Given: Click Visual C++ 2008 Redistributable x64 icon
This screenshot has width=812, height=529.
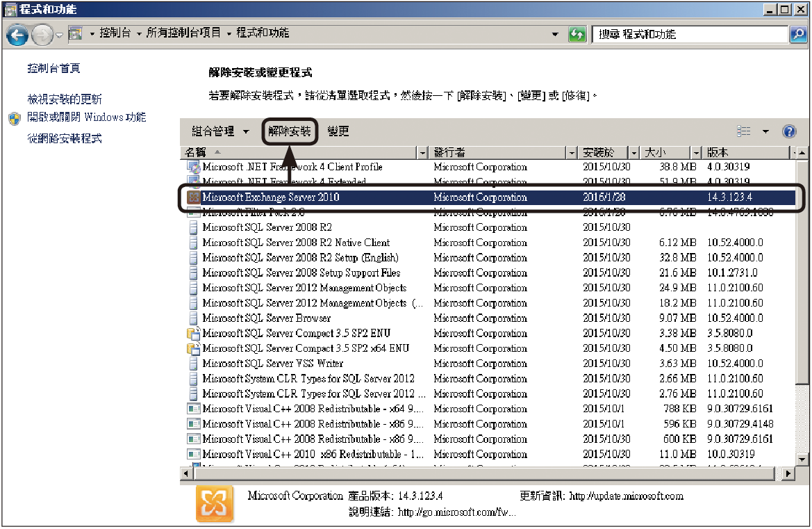Looking at the screenshot, I should (194, 409).
